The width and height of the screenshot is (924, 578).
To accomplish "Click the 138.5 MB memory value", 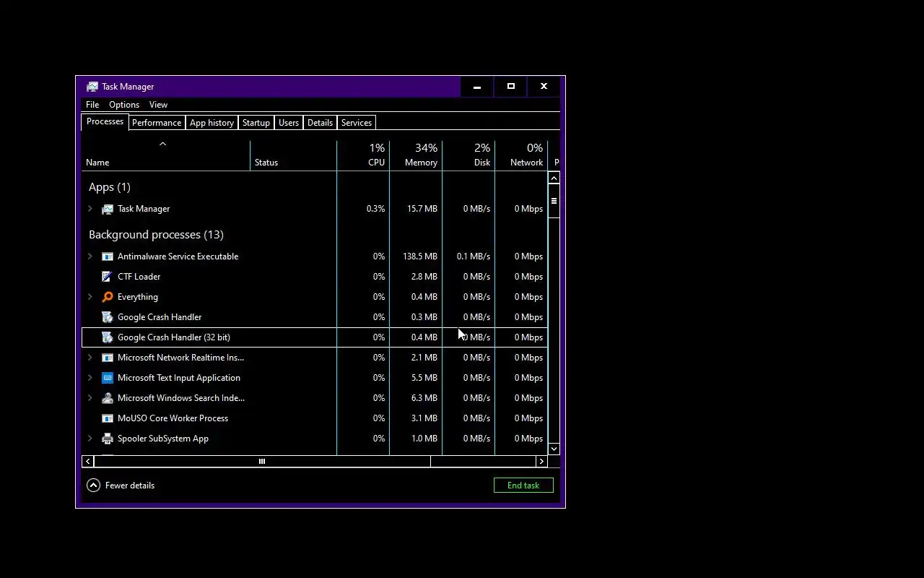I will (x=420, y=256).
